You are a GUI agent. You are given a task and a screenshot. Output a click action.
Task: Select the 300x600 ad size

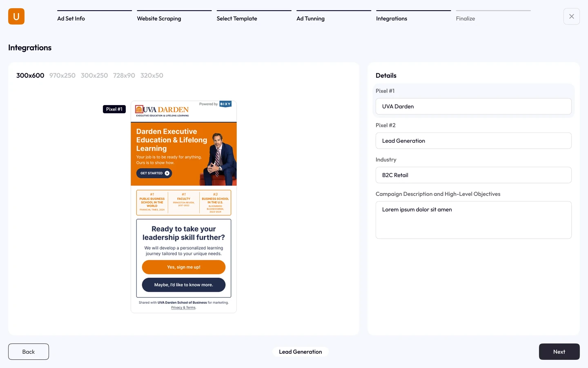pos(30,75)
